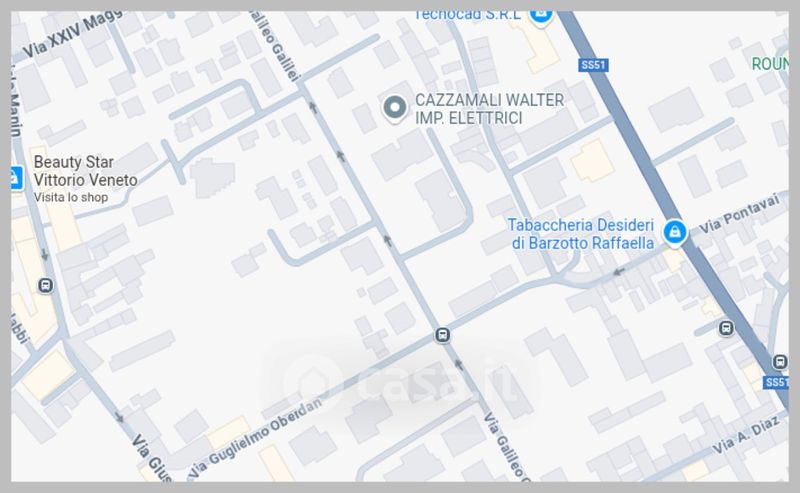This screenshot has height=493, width=800.
Task: Click the bus stop icon beside Via Manin
Action: point(45,285)
